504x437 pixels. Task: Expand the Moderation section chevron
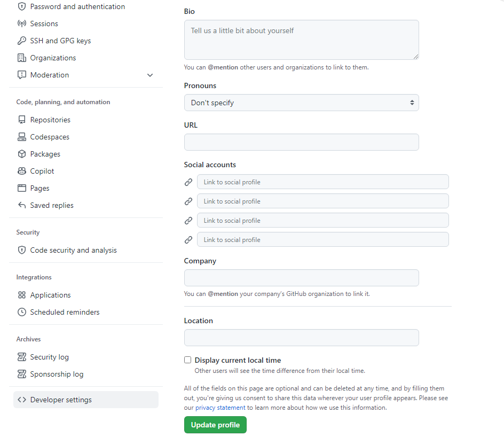point(150,75)
